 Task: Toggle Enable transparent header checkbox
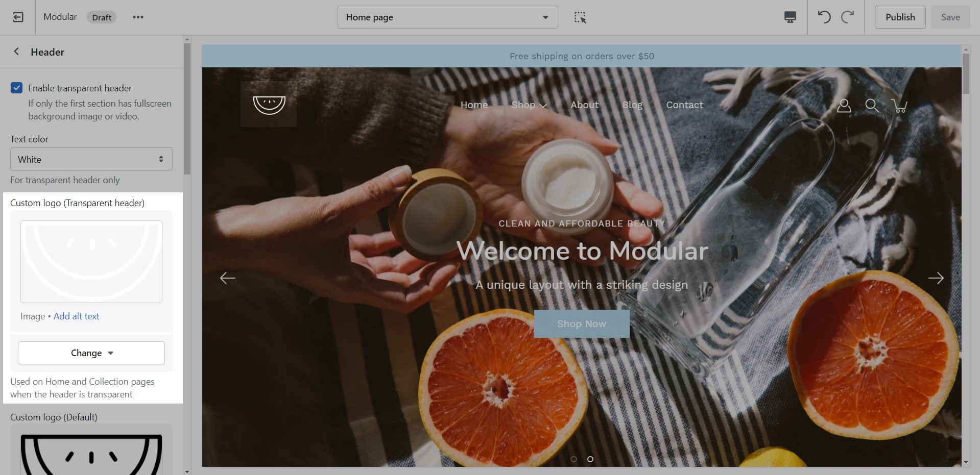pyautogui.click(x=17, y=88)
